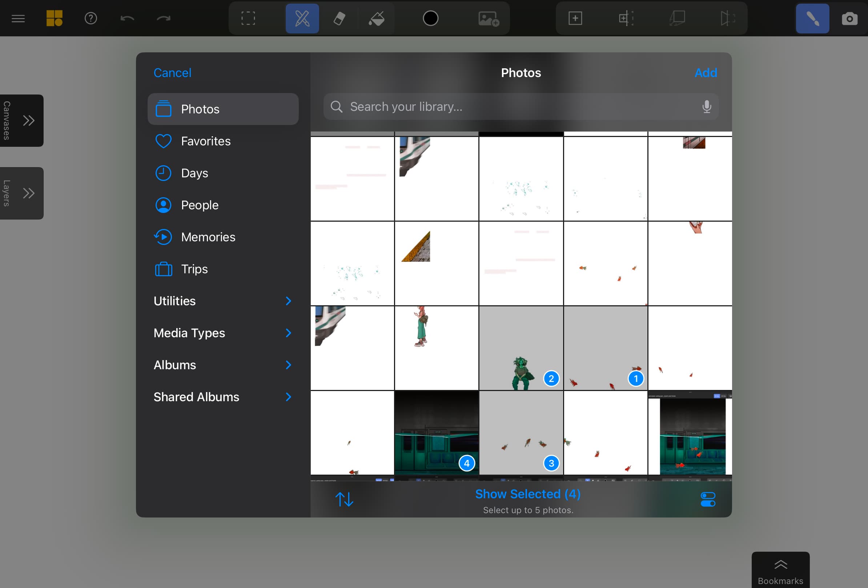Select the Fill tool
868x588 pixels.
(x=377, y=18)
